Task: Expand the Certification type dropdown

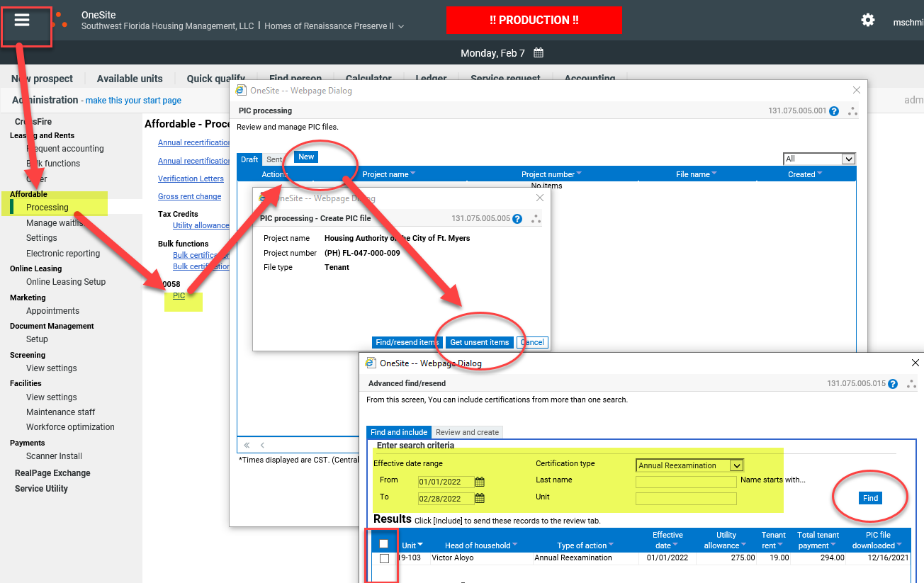Action: click(x=736, y=465)
